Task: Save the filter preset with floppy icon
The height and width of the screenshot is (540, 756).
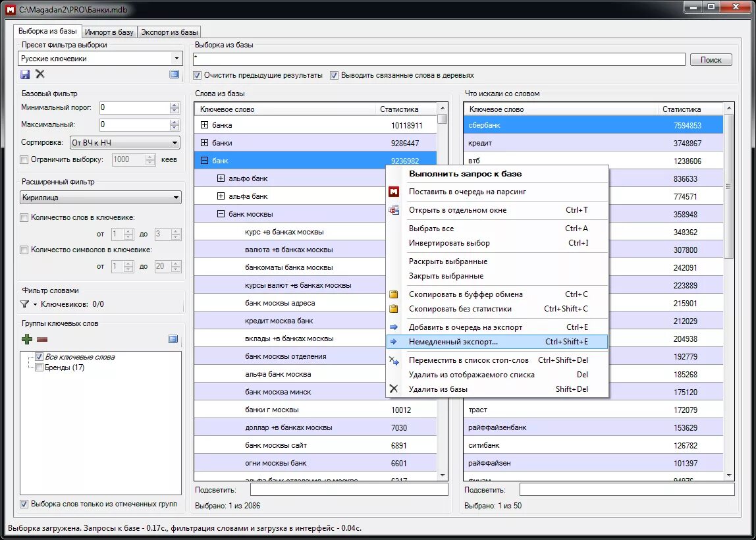Action: click(x=25, y=74)
